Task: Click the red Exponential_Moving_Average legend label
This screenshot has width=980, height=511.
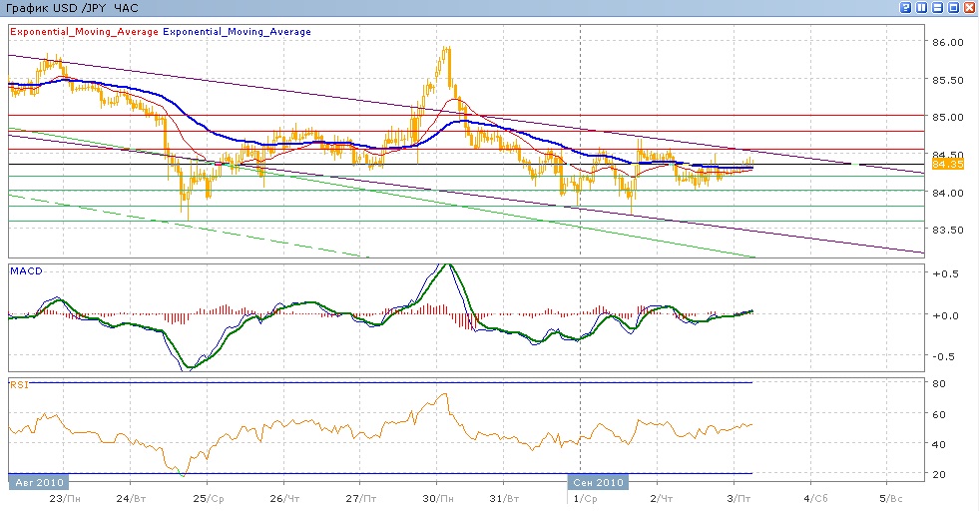Action: coord(84,32)
